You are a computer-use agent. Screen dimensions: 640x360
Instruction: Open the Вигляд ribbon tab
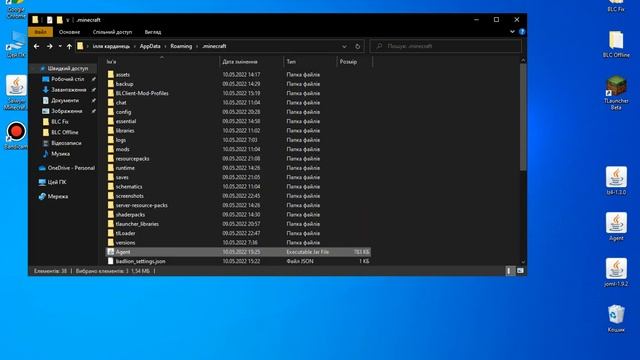point(153,32)
